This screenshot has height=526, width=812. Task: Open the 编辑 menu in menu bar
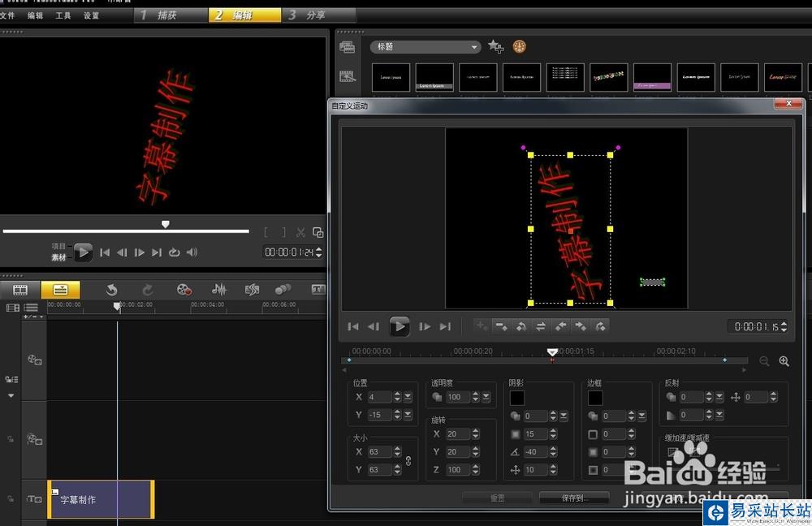tap(35, 15)
